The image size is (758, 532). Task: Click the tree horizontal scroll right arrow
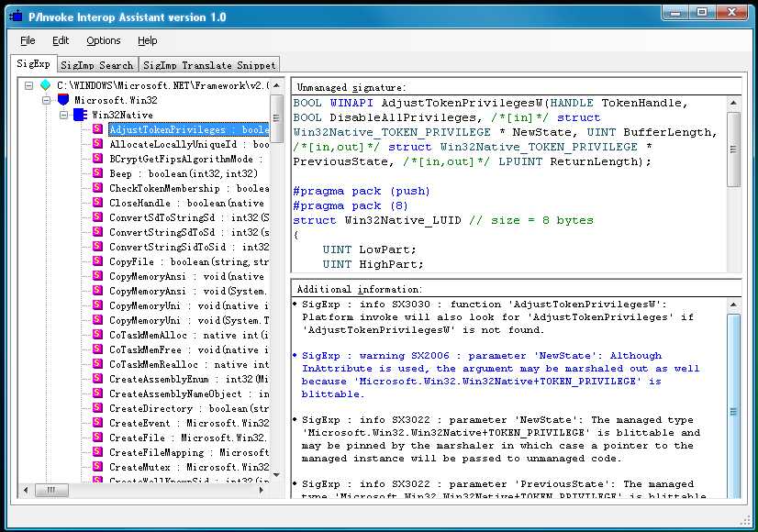click(x=261, y=490)
